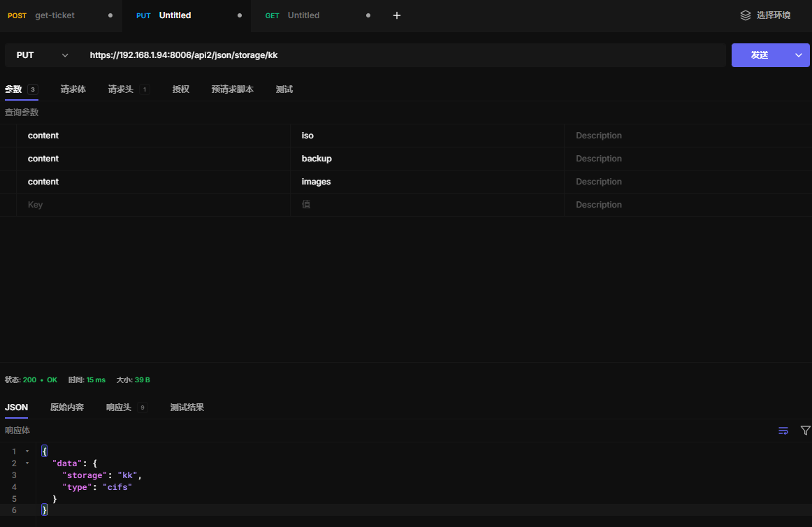This screenshot has width=812, height=527.
Task: Toggle word wrap icon in response body
Action: click(x=783, y=431)
